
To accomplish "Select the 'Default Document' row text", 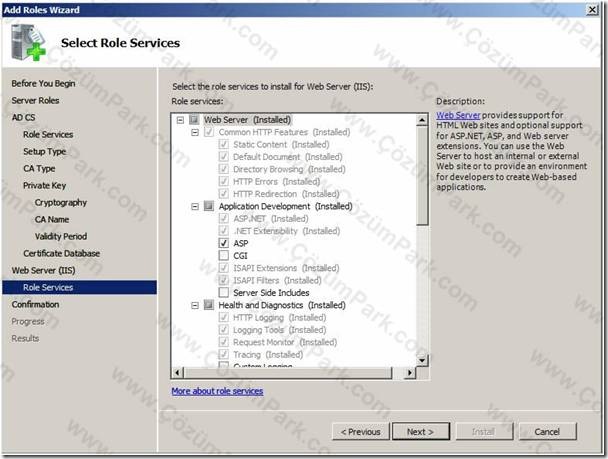I will (x=288, y=157).
